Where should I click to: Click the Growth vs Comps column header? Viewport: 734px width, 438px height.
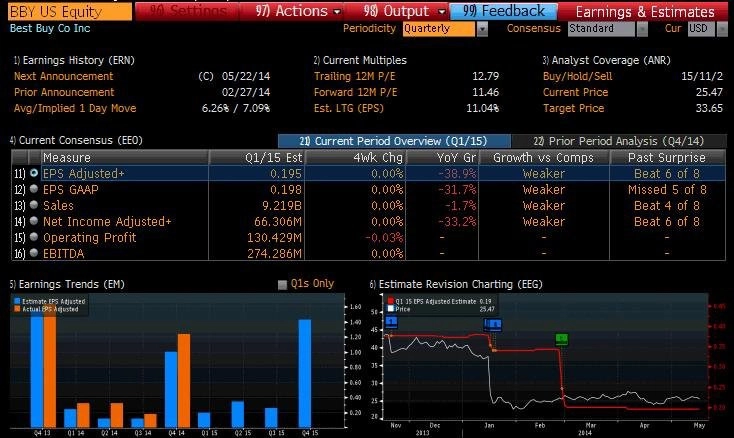(544, 158)
